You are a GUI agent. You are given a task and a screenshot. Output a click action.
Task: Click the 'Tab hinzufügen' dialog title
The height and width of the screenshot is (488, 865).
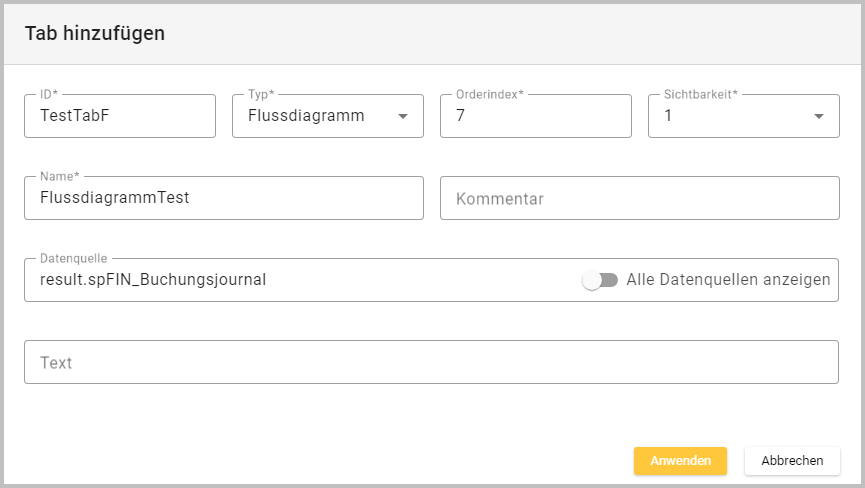pos(95,33)
